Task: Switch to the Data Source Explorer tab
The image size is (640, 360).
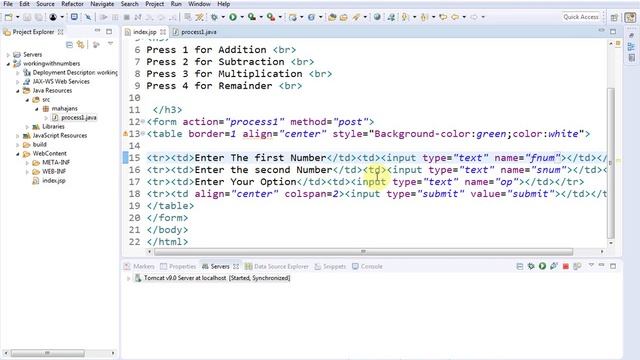Action: pyautogui.click(x=277, y=267)
